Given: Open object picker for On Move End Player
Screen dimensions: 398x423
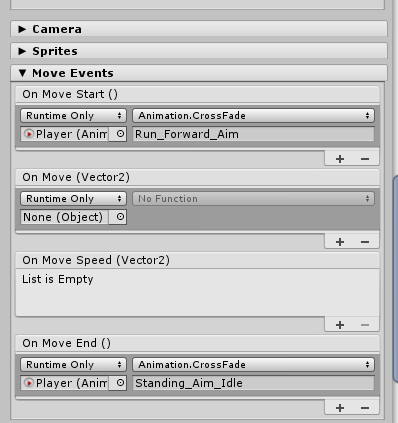Looking at the screenshot, I should tap(118, 383).
